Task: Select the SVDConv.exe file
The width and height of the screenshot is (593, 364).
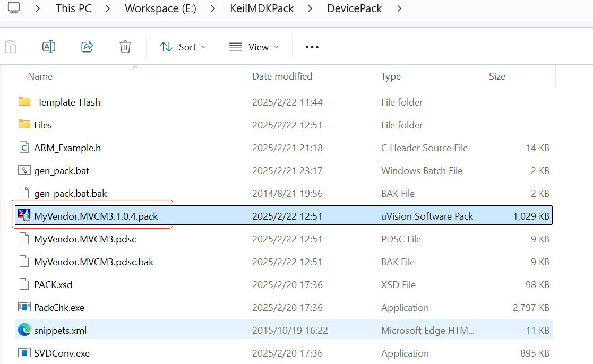Action: [x=62, y=353]
